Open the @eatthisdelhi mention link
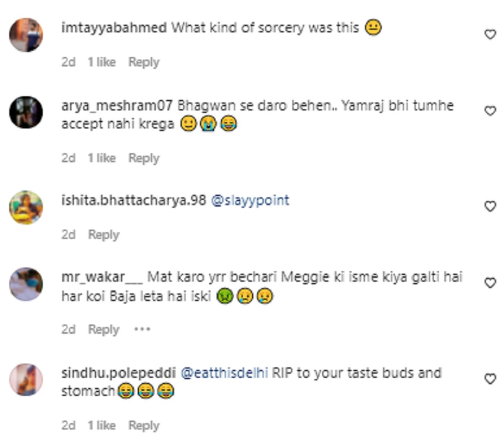504x440 pixels. tap(224, 373)
